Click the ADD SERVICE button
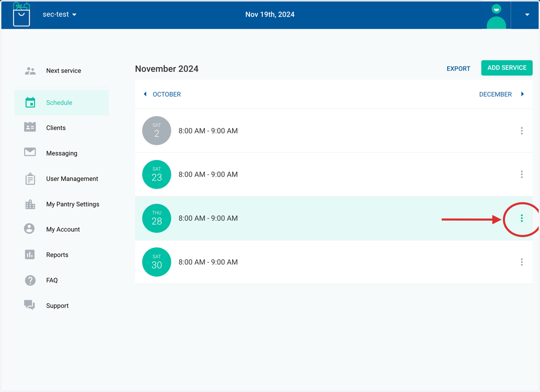 [507, 68]
